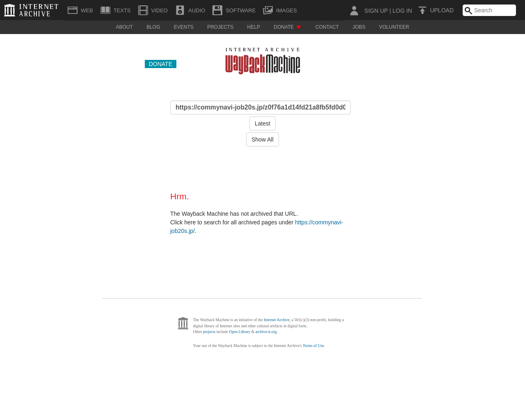This screenshot has height=420, width=525.
Task: Open the Terms of Use link
Action: click(313, 346)
